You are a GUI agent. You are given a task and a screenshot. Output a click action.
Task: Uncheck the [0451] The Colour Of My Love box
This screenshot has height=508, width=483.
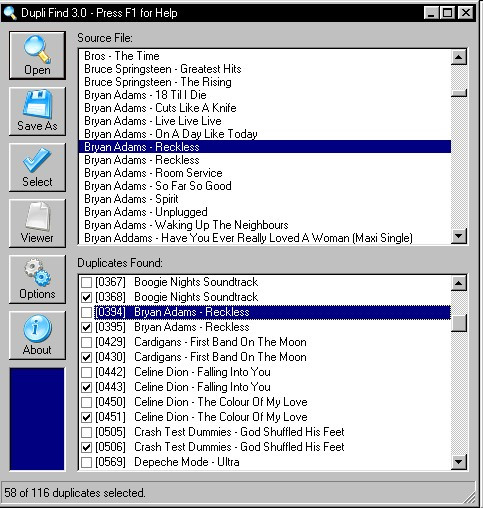(86, 417)
